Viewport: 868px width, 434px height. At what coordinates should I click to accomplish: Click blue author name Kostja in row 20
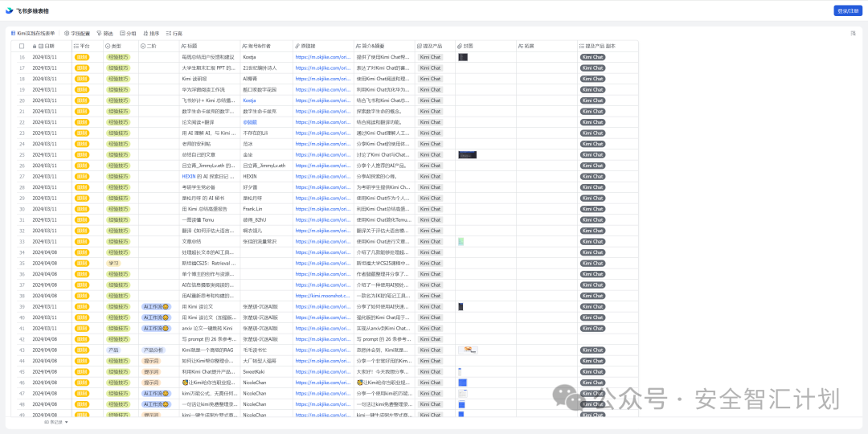pos(249,100)
